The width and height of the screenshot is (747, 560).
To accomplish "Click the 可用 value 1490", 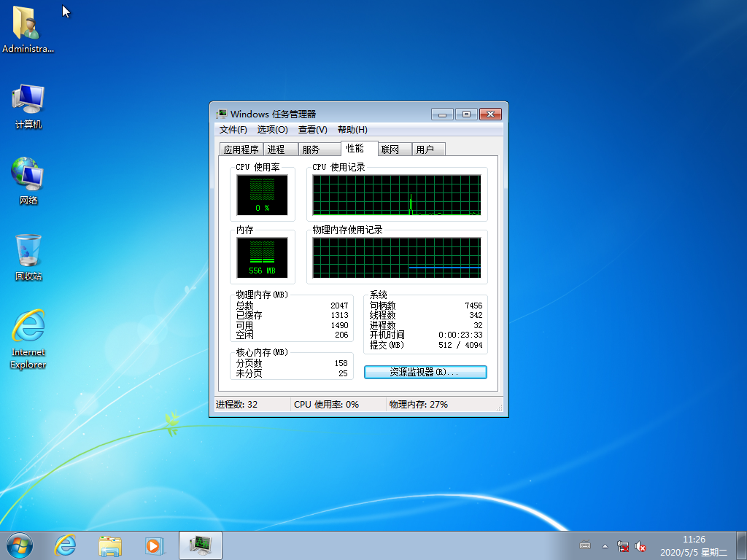I will pos(339,325).
